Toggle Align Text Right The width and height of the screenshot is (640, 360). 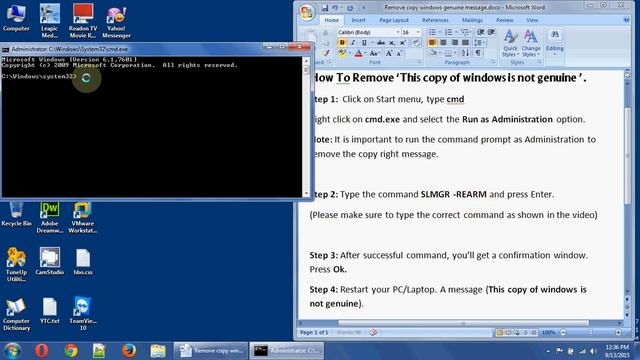coord(454,43)
